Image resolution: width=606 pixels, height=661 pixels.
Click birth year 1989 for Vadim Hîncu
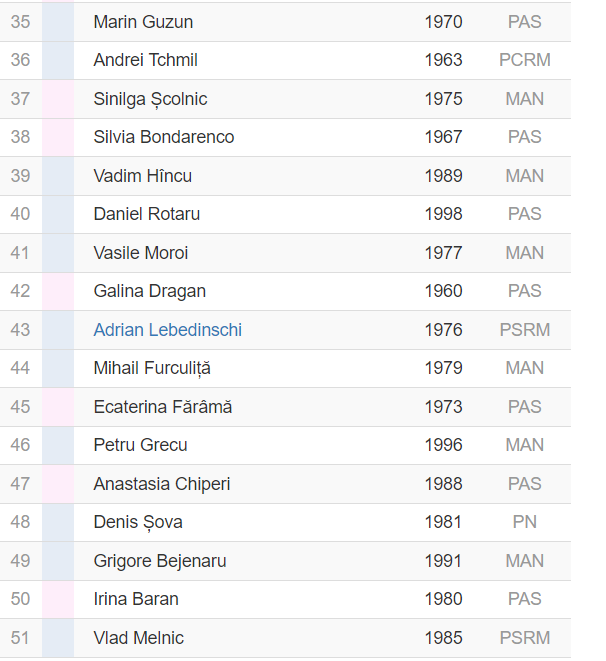tap(443, 176)
